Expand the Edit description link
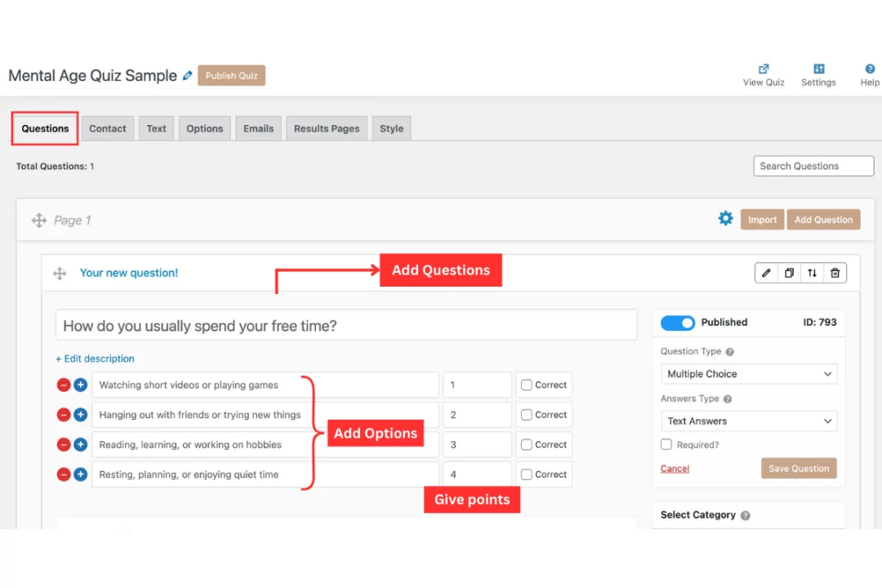882x588 pixels. (x=95, y=359)
